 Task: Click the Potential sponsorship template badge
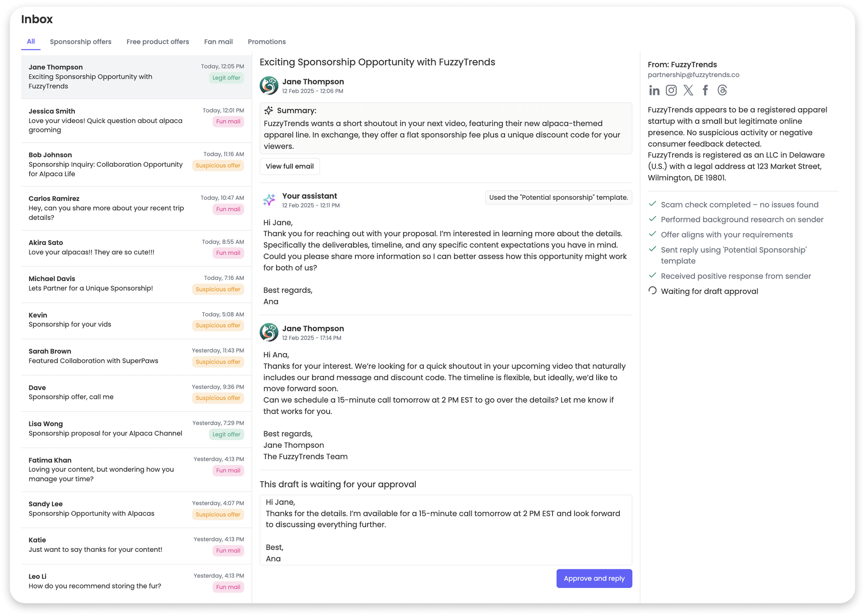[x=558, y=197]
